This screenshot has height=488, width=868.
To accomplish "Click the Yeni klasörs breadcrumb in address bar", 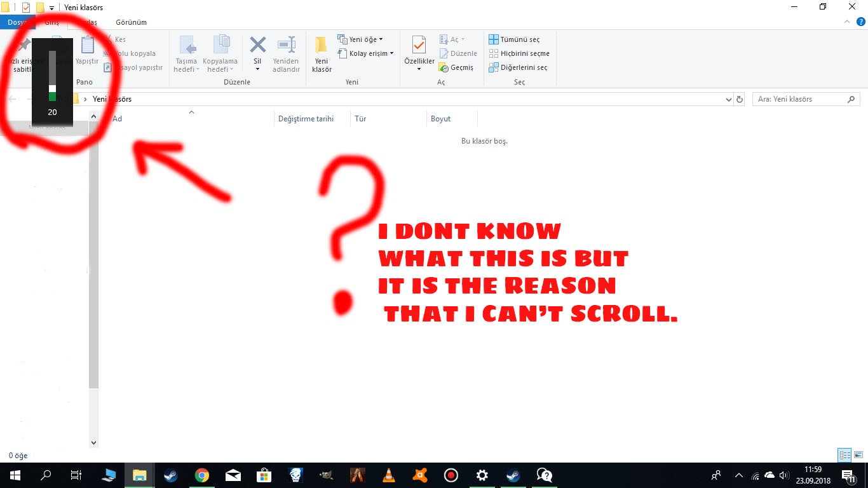I will click(112, 99).
